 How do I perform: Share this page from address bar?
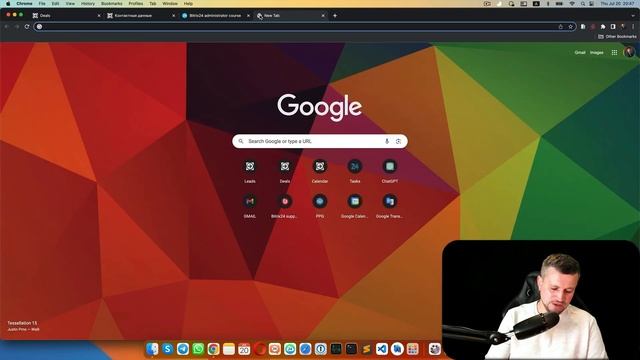coord(561,27)
